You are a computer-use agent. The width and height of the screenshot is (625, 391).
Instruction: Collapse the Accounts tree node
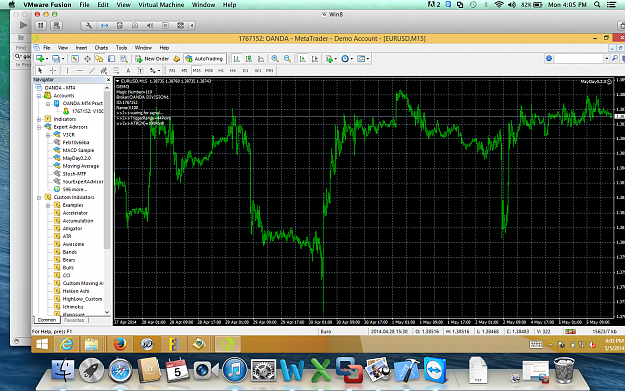click(39, 96)
